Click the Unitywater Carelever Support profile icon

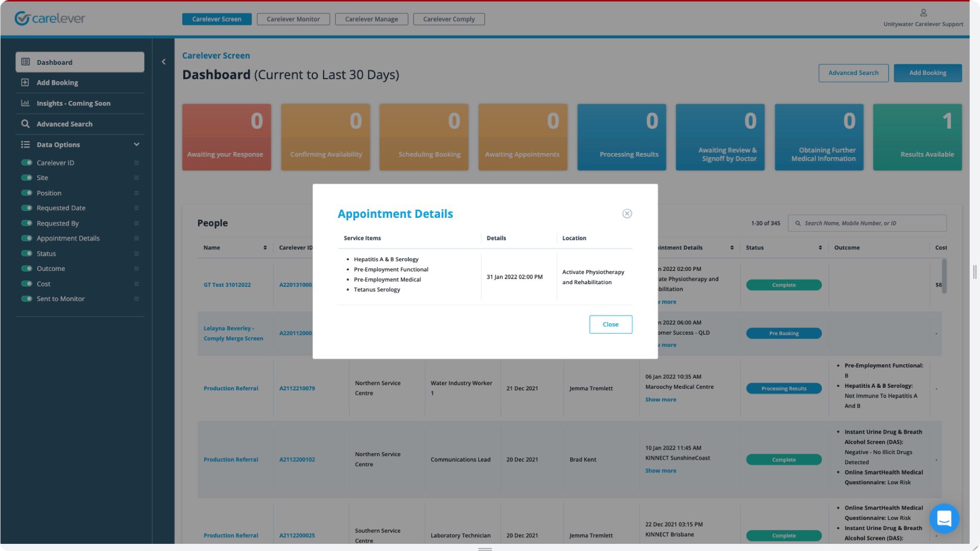[x=923, y=13]
